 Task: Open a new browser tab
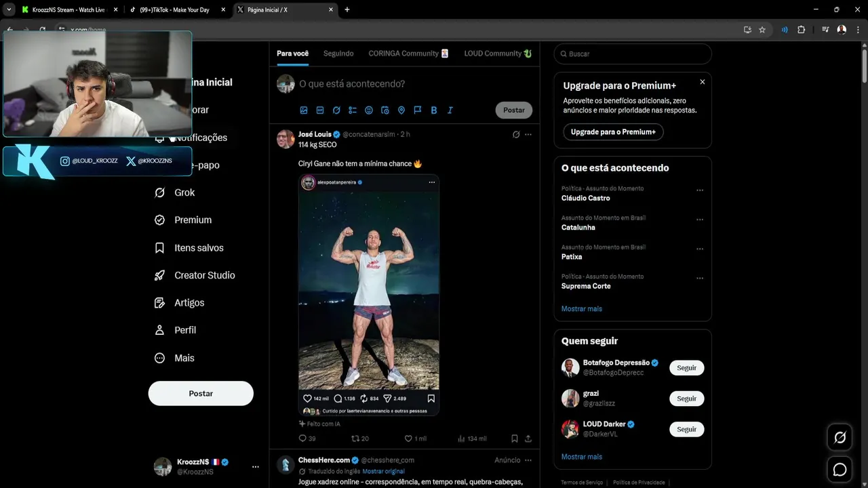click(x=347, y=9)
